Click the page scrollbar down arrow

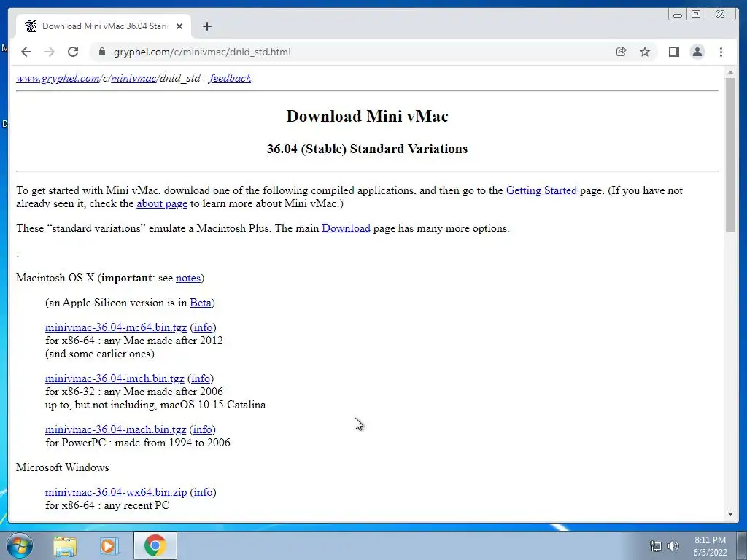(x=730, y=514)
